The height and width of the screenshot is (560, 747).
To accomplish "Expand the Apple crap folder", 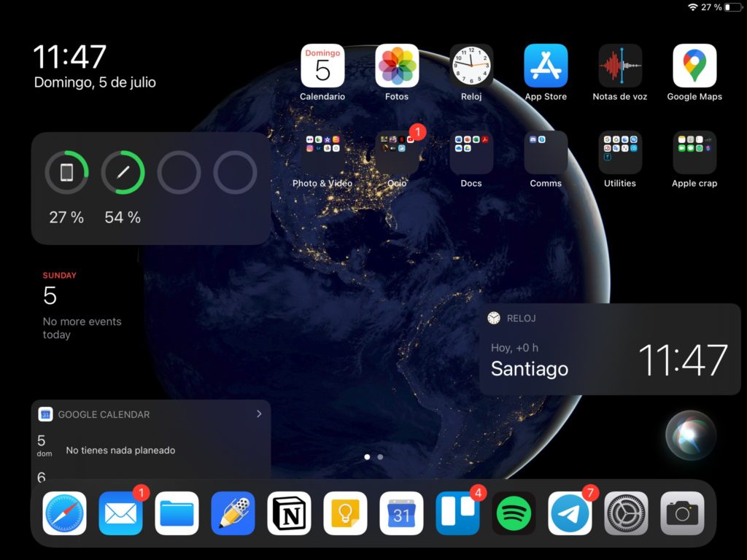I will click(x=694, y=153).
